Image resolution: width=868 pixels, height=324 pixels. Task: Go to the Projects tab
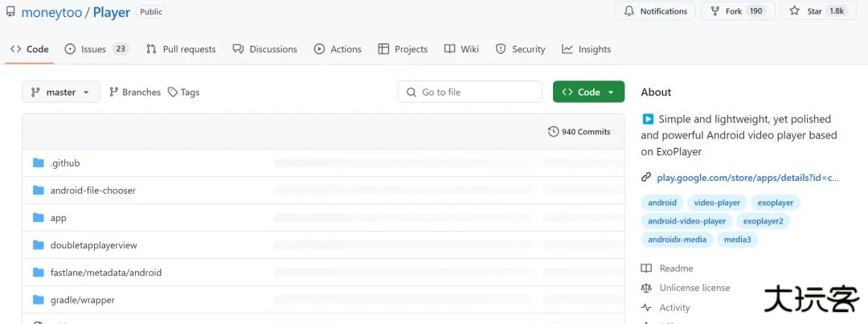[403, 49]
